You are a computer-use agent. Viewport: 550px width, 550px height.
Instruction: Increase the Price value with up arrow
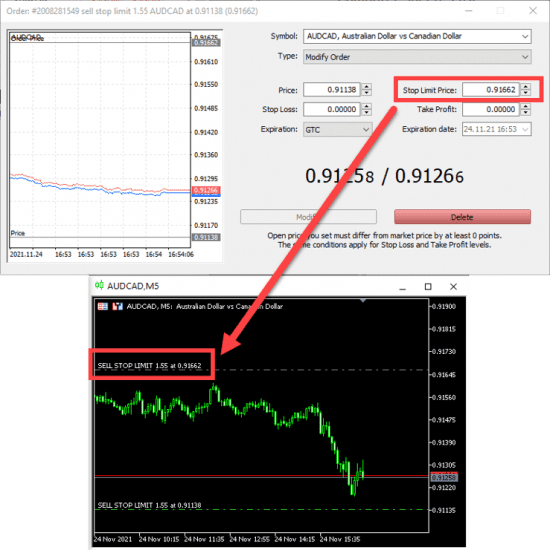[x=367, y=86]
